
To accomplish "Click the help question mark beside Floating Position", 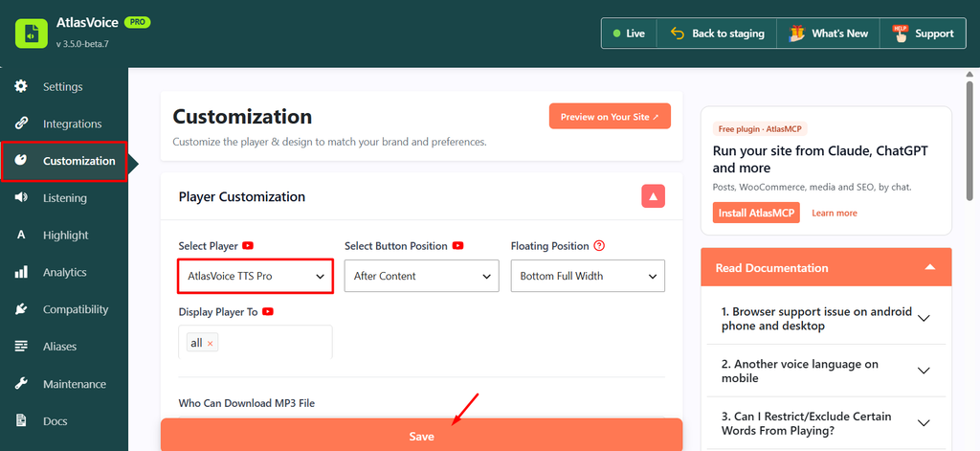I will coord(599,246).
